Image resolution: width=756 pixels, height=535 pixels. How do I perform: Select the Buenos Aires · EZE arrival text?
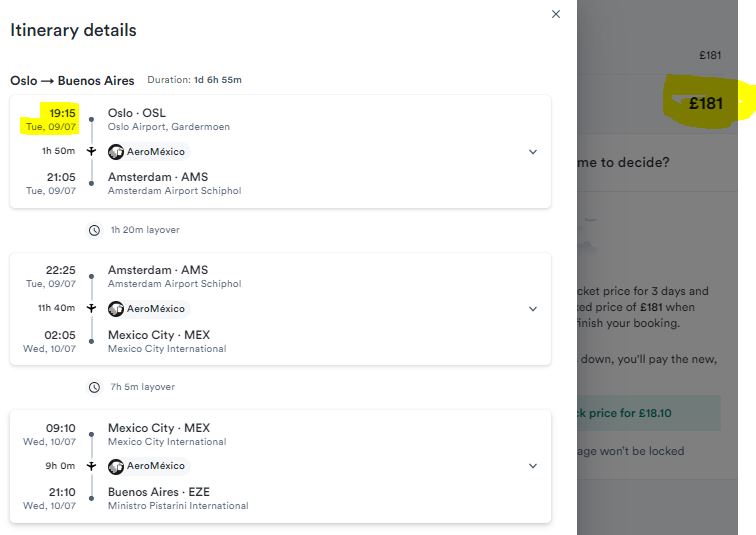(x=159, y=492)
